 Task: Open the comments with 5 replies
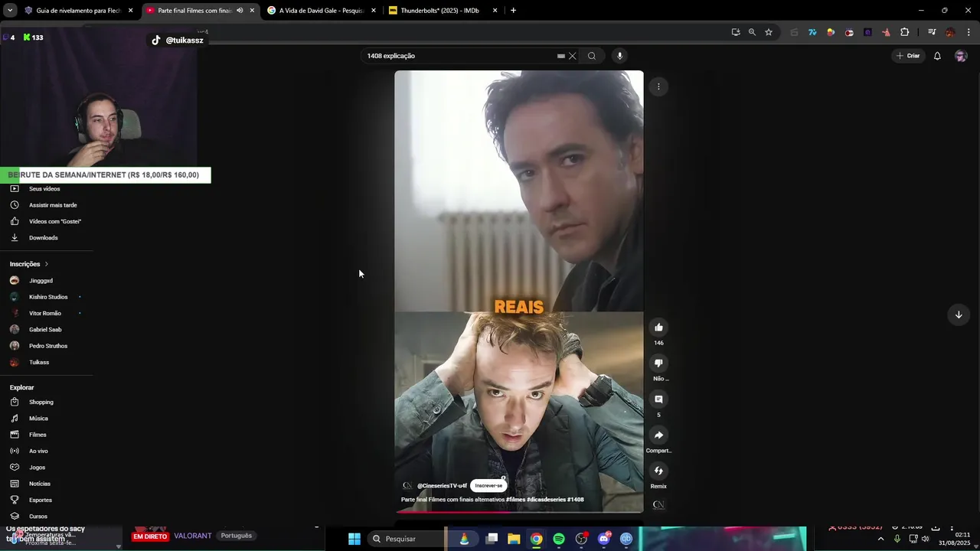[x=658, y=399]
